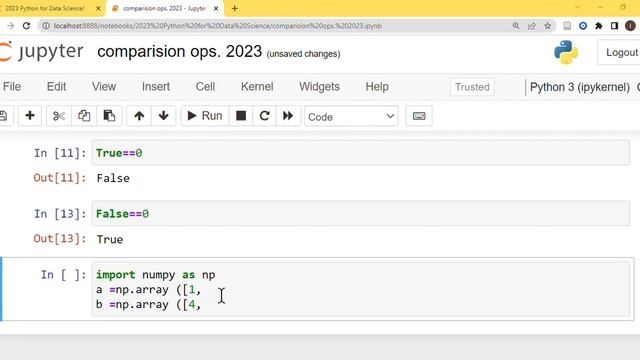
Task: Open the Code cell type dropdown
Action: [351, 117]
